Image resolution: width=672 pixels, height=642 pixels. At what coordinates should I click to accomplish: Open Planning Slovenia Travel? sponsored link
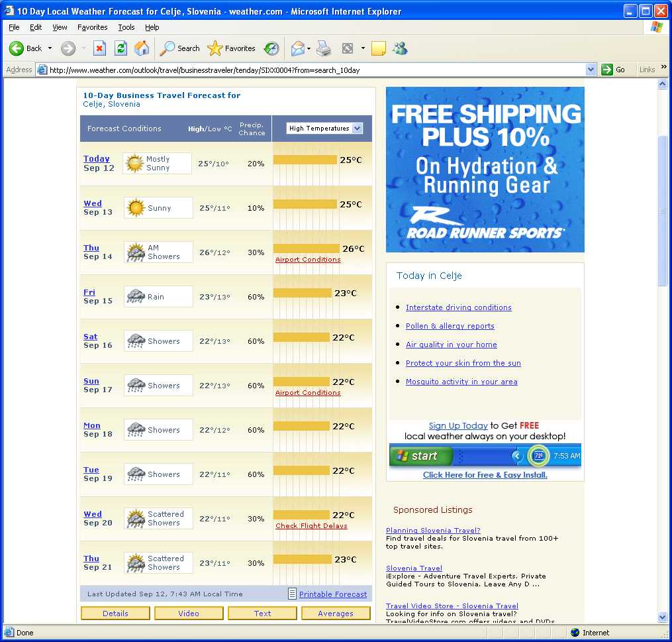(x=433, y=531)
